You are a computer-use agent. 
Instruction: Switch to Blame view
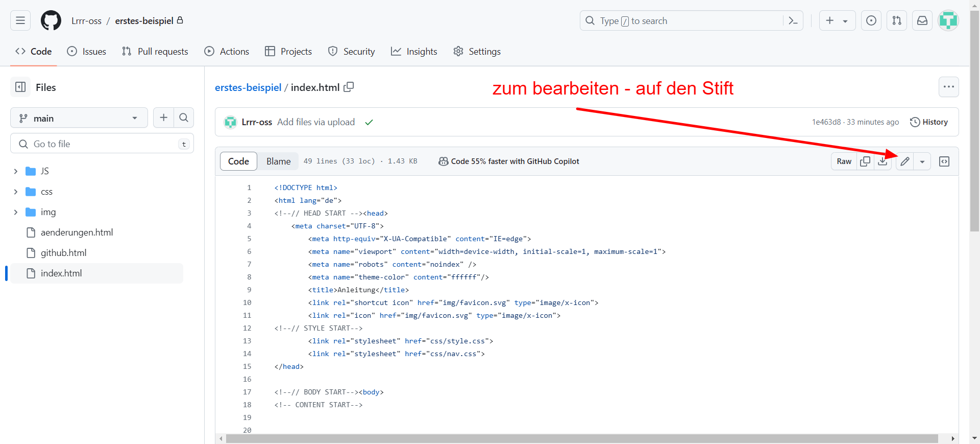pyautogui.click(x=278, y=161)
